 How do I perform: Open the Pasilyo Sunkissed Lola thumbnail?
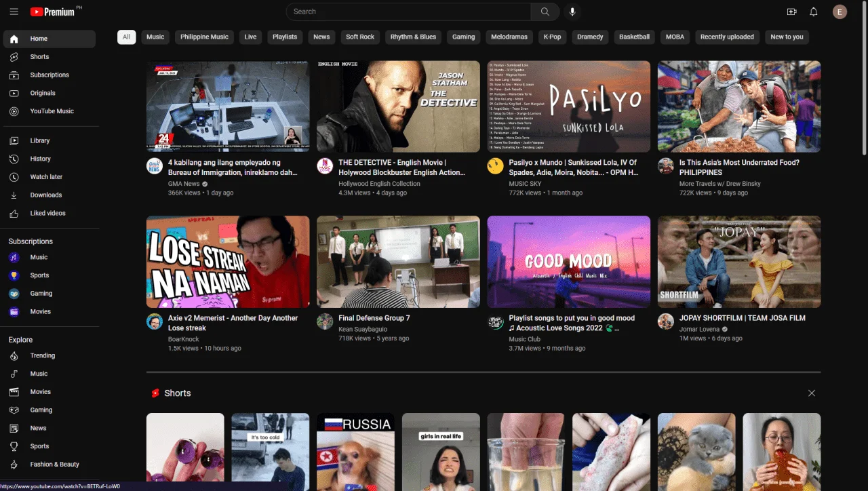click(x=568, y=106)
